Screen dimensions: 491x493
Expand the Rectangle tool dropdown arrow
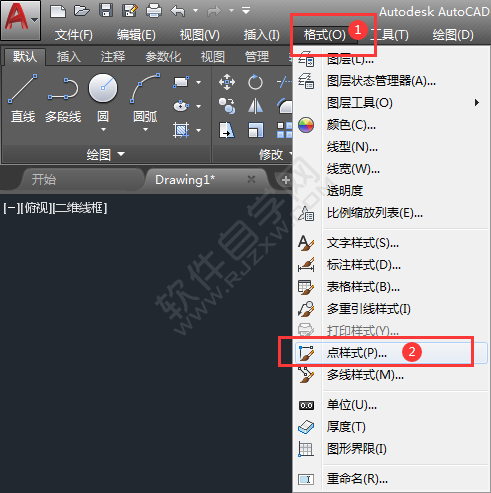tap(198, 82)
